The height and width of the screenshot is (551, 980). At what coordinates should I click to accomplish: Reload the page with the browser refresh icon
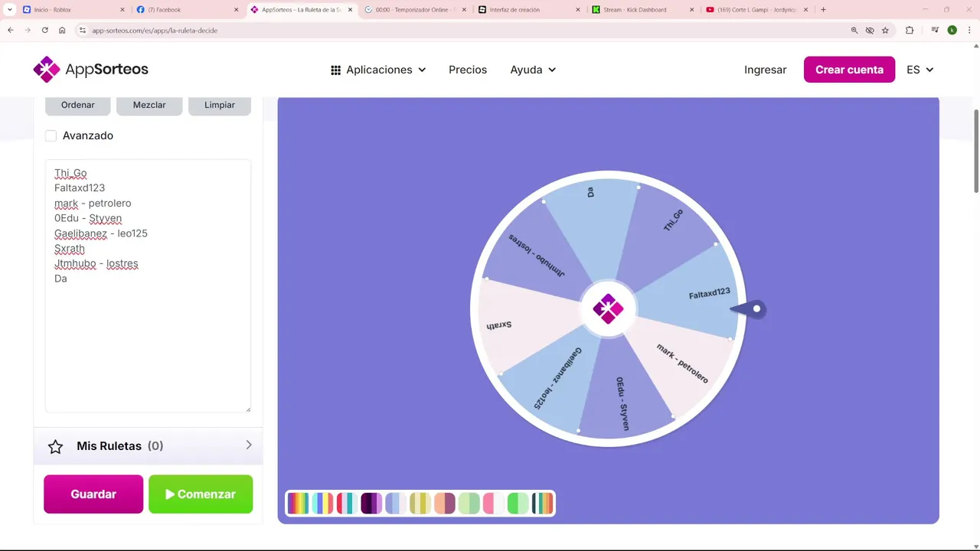tap(45, 30)
